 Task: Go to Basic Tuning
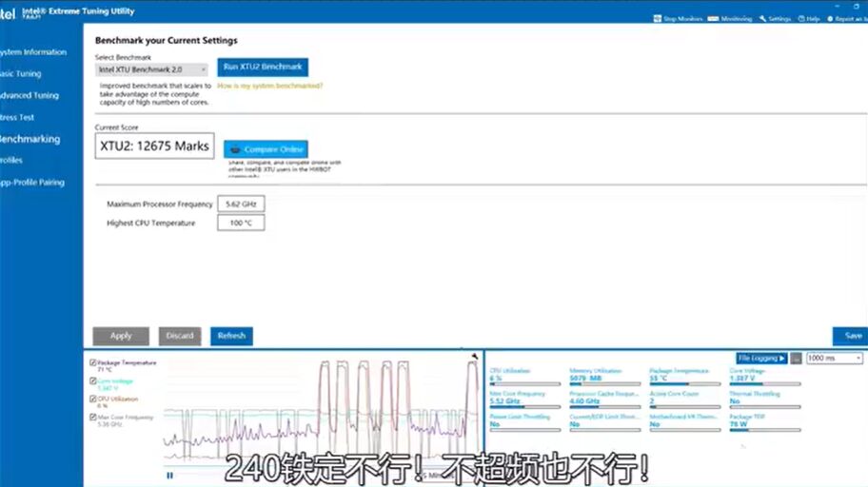click(21, 73)
